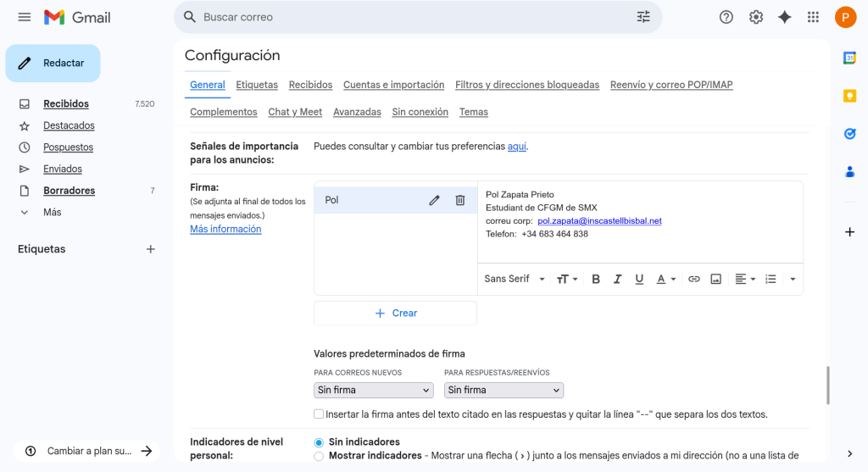
Task: Open search filter options icon
Action: [643, 17]
